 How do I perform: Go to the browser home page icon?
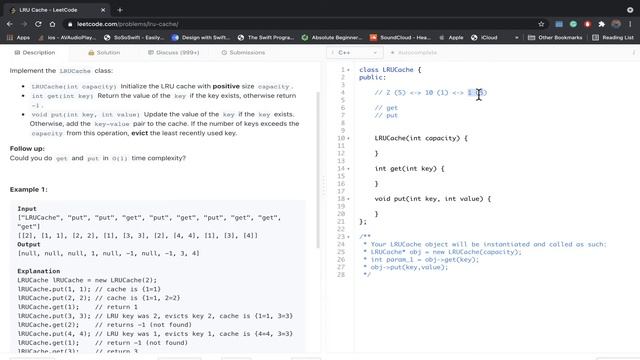(52, 24)
